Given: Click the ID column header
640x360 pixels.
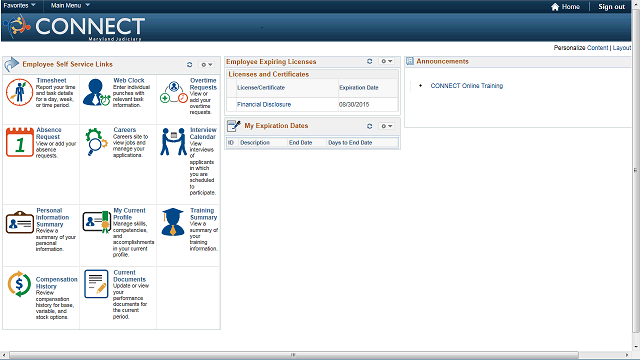Looking at the screenshot, I should (231, 143).
